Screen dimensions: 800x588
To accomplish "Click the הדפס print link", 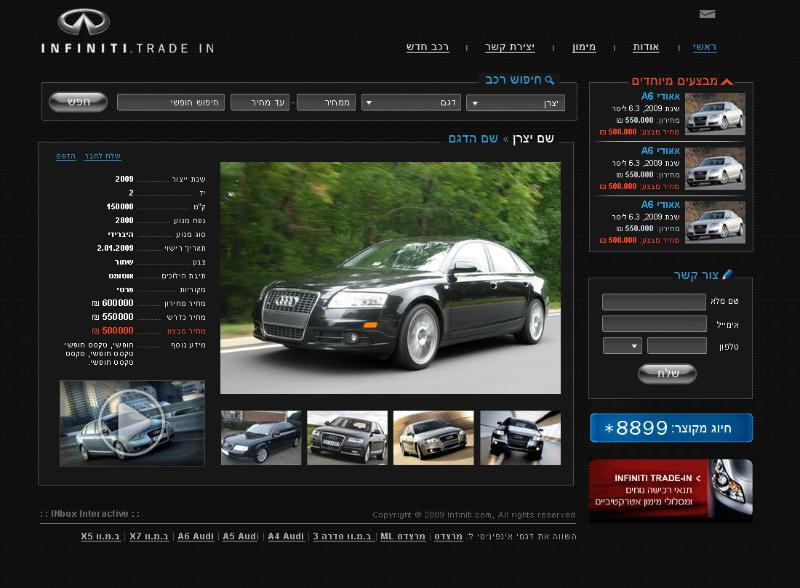I will 66,156.
